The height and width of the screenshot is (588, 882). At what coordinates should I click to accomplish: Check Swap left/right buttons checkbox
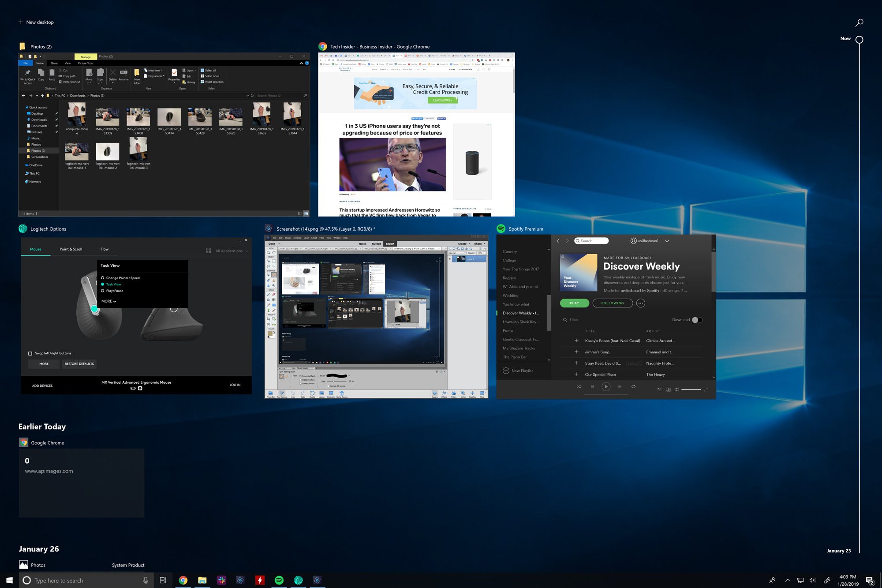click(x=30, y=353)
